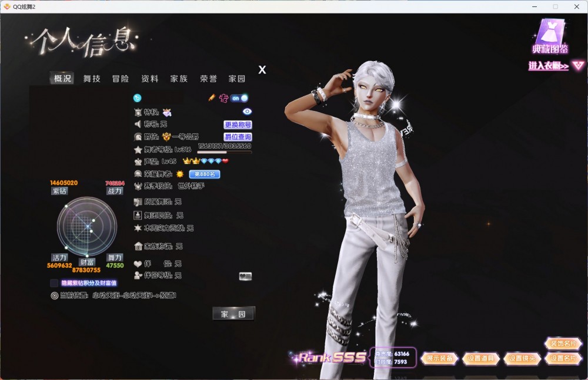Click the pencil edit icon
588x380 pixels.
click(212, 97)
